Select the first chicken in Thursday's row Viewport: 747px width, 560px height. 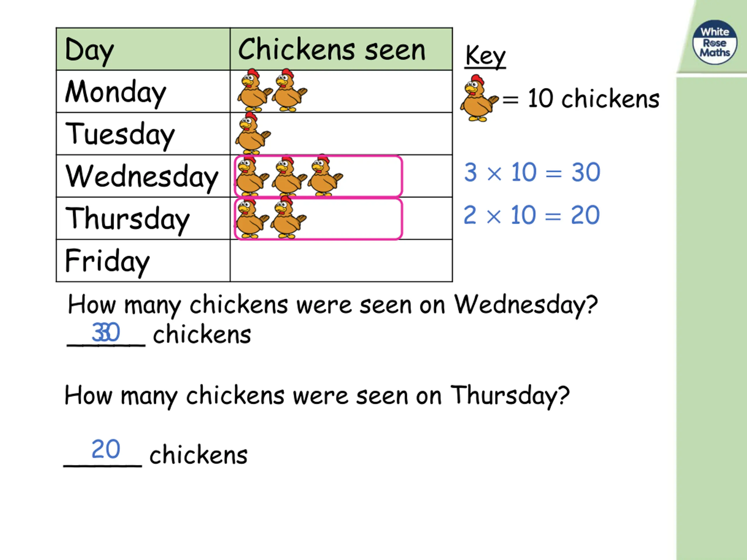[252, 219]
